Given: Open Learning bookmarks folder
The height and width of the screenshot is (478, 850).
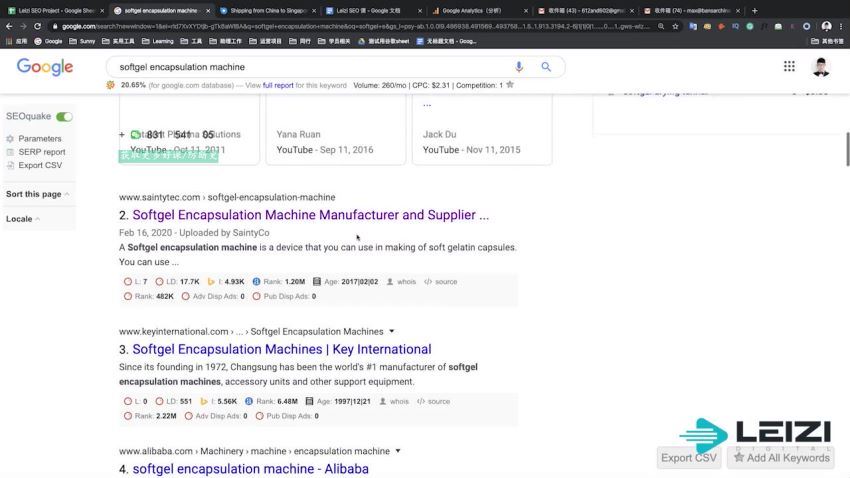Looking at the screenshot, I should pyautogui.click(x=158, y=41).
